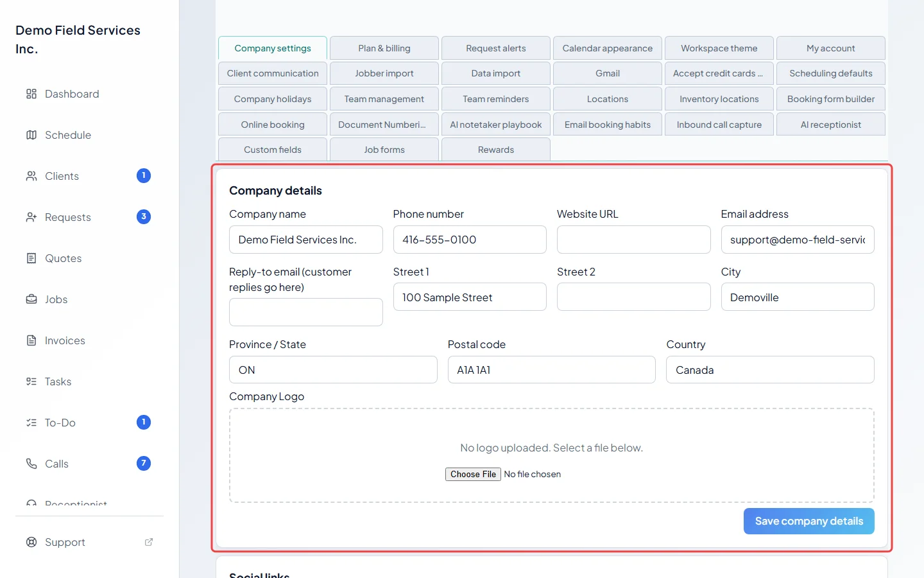This screenshot has height=578, width=924.
Task: Click the Email address field
Action: pos(798,240)
